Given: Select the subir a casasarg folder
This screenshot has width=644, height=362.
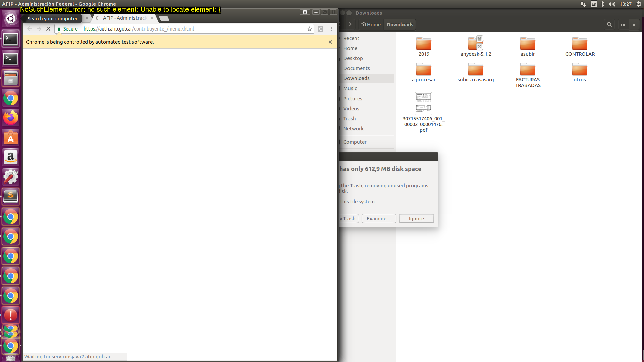Looking at the screenshot, I should [476, 72].
